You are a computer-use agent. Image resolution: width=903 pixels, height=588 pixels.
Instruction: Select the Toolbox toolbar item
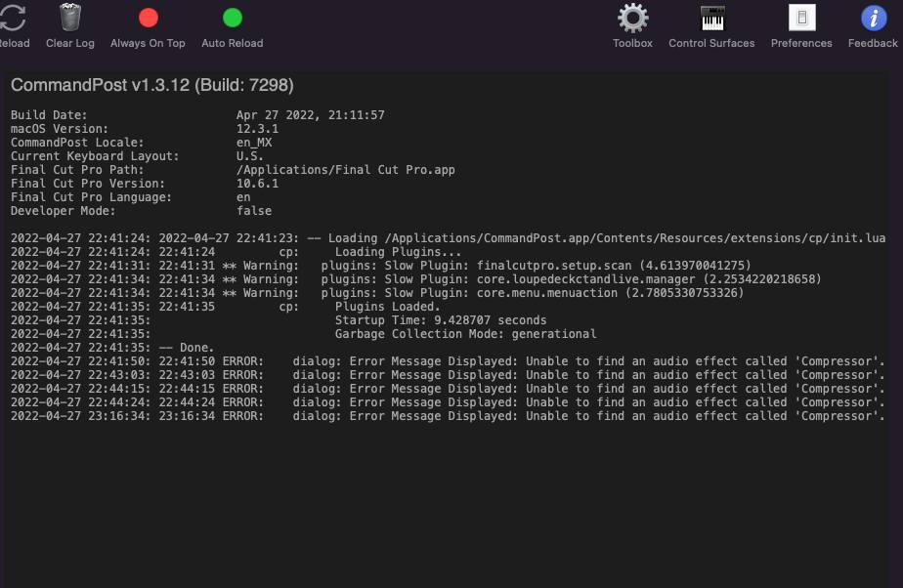[x=631, y=17]
